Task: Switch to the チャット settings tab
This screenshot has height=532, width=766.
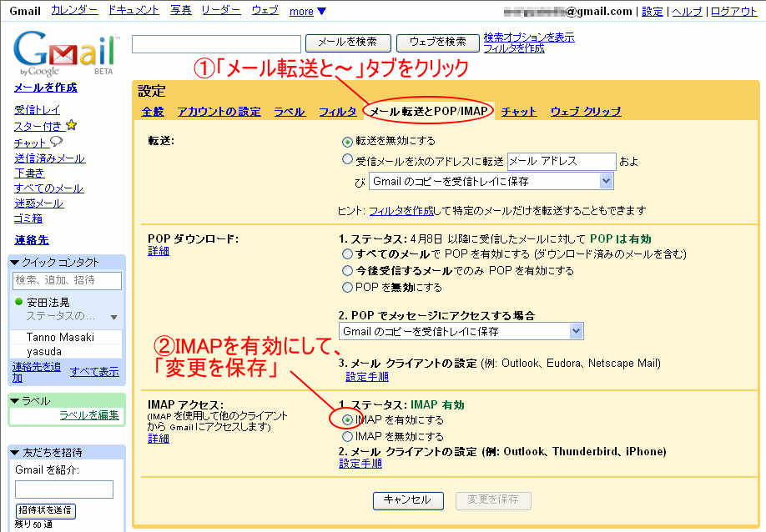Action: (x=518, y=112)
